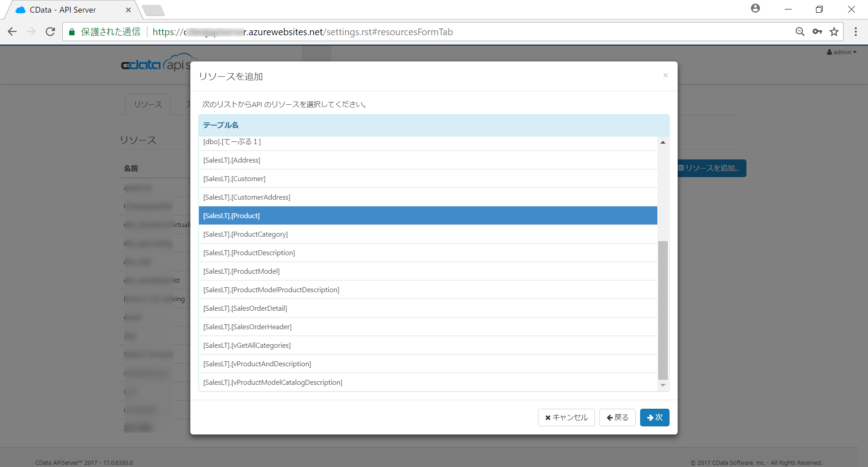Click the 戻る button
Screen dimensions: 868x467
(617, 417)
